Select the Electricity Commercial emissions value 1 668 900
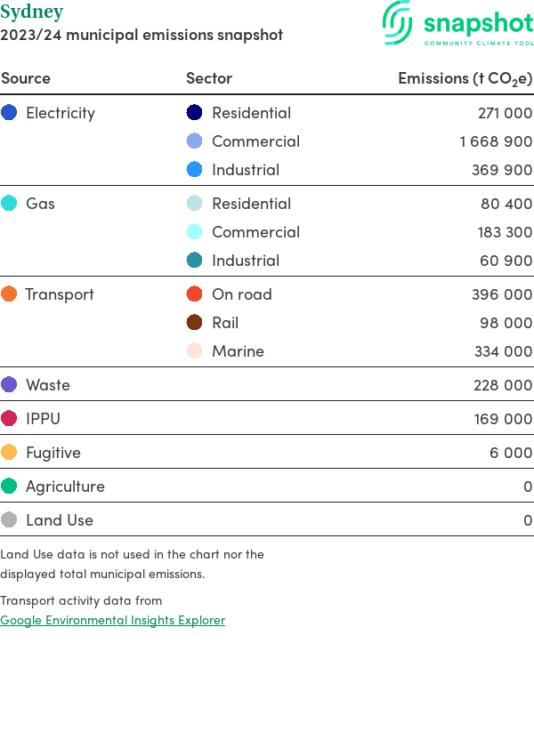534x756 pixels. (x=496, y=141)
